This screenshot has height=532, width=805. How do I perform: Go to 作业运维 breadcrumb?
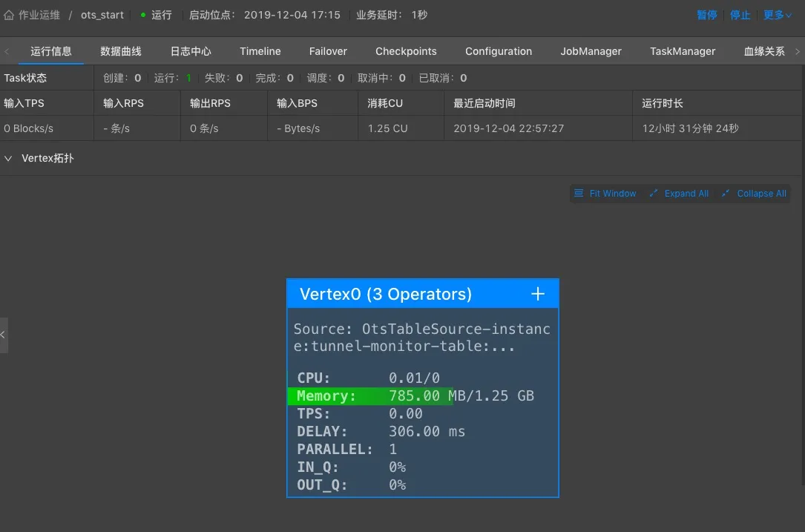[39, 15]
